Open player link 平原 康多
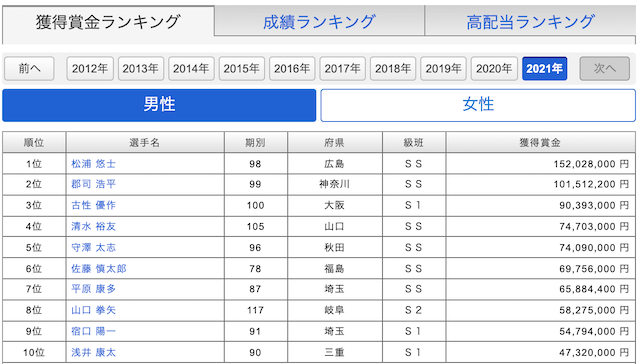The height and width of the screenshot is (364, 640). (x=93, y=289)
